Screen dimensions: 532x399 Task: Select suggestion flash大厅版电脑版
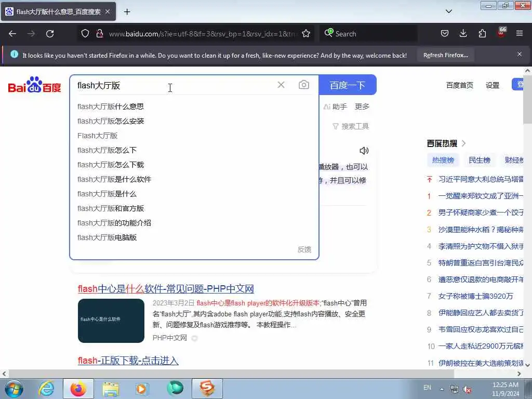coord(194,238)
